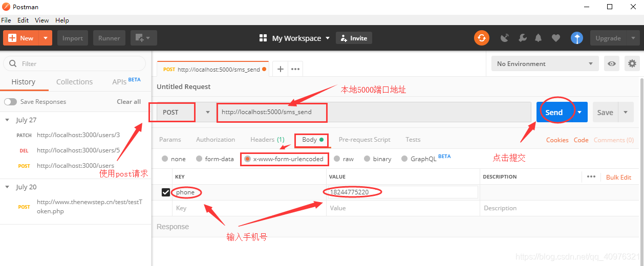Image resolution: width=644 pixels, height=266 pixels.
Task: Open the Params tab
Action: pyautogui.click(x=169, y=139)
